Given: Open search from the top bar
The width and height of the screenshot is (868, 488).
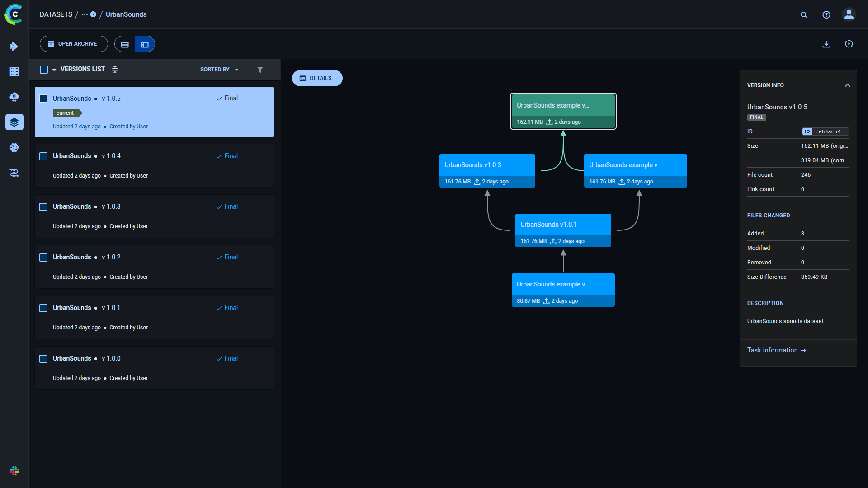Looking at the screenshot, I should [x=804, y=14].
